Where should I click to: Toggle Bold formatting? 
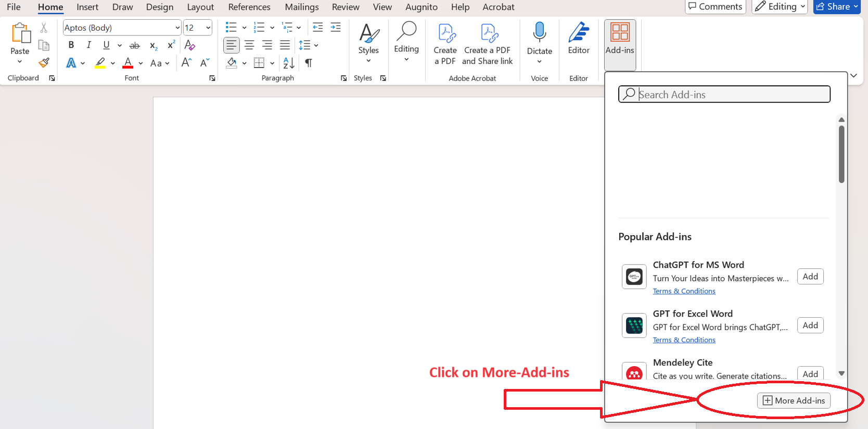pyautogui.click(x=71, y=45)
